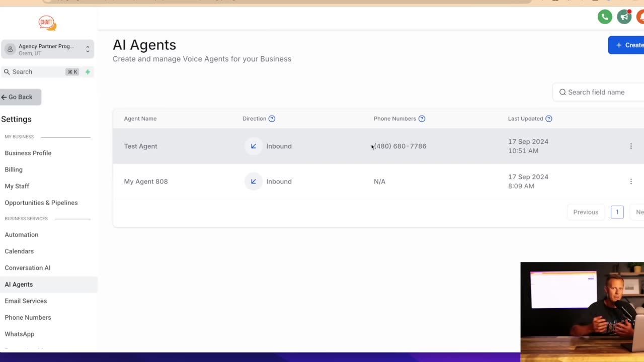This screenshot has width=644, height=362.
Task: Click the phone number (480) 680-7786
Action: click(x=400, y=146)
